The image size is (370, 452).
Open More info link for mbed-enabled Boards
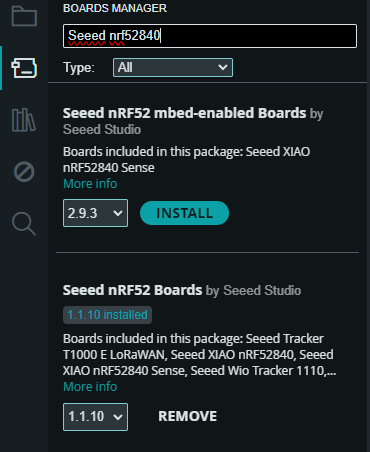[x=90, y=184]
